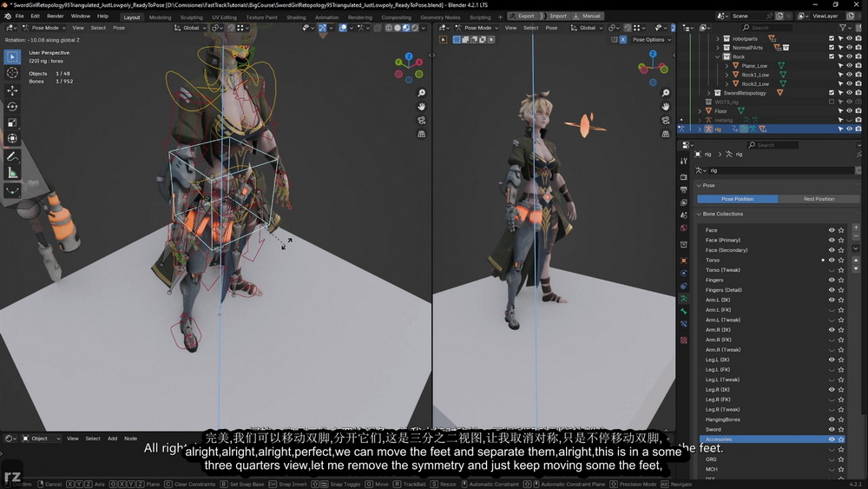Open Pose Options dropdown
The height and width of the screenshot is (489, 868).
pos(652,39)
